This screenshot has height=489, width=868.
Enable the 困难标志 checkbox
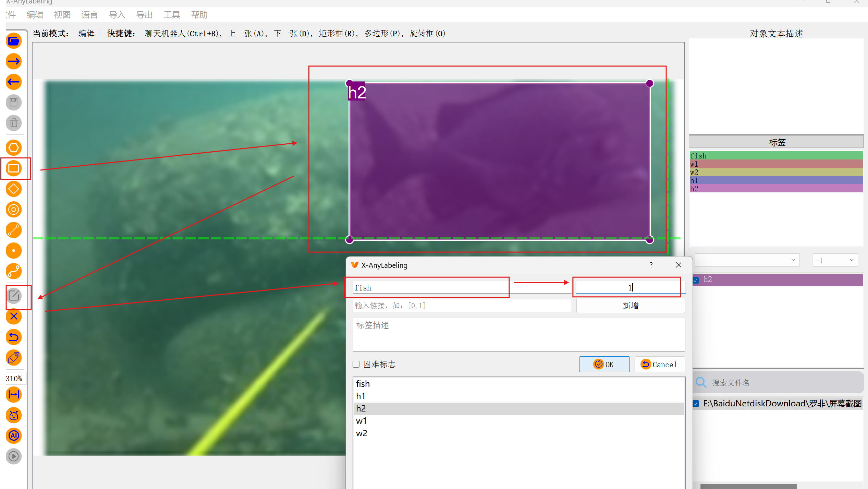tap(356, 364)
